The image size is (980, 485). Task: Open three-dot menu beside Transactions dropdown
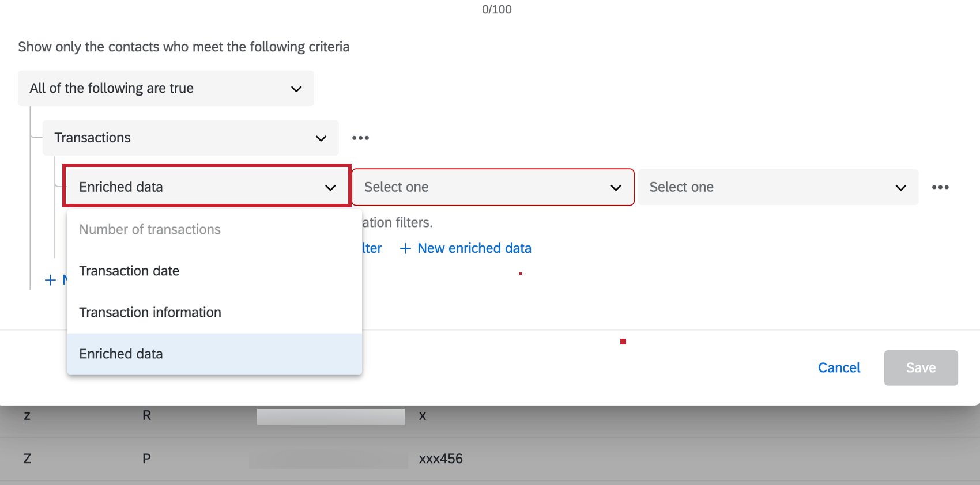pos(360,138)
